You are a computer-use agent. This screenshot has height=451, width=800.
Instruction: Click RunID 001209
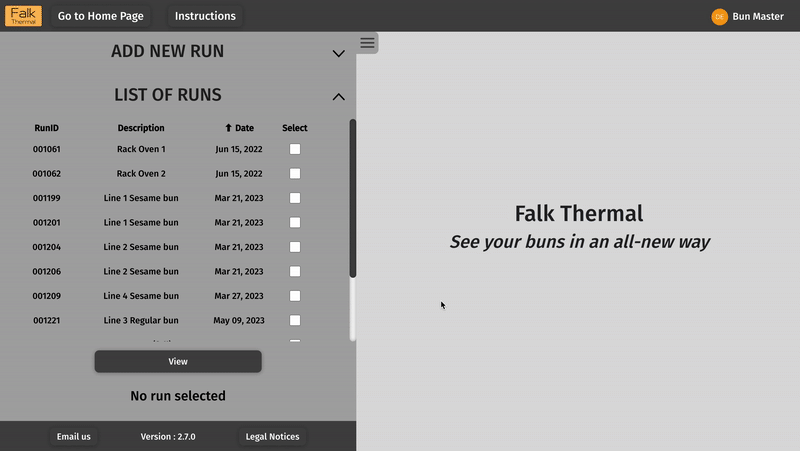(x=46, y=296)
